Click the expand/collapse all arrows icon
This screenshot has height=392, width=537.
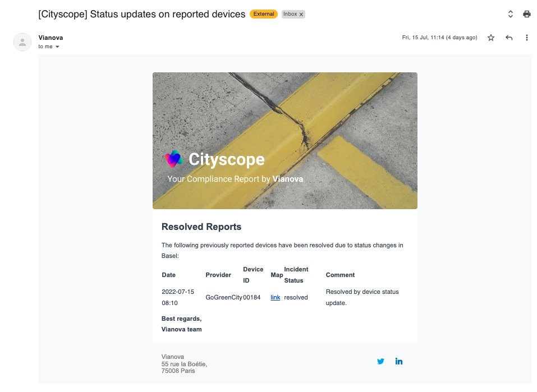tap(510, 14)
